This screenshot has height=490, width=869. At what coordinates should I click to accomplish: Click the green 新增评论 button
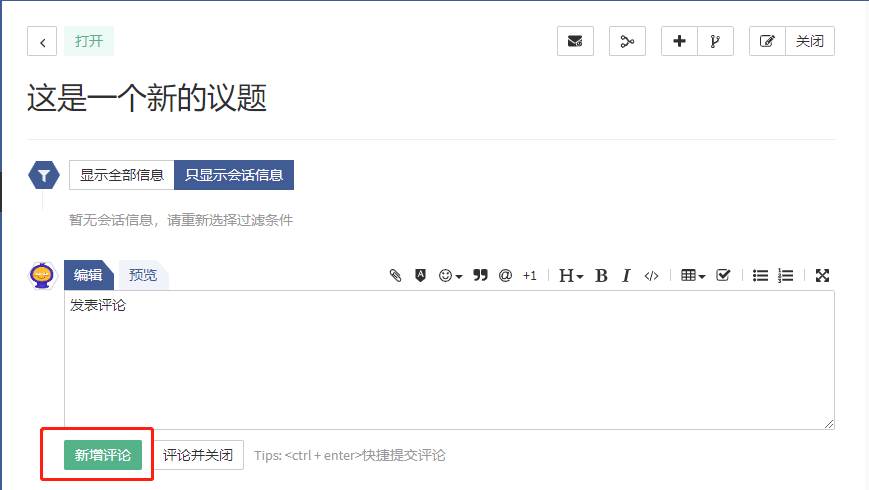(x=103, y=455)
